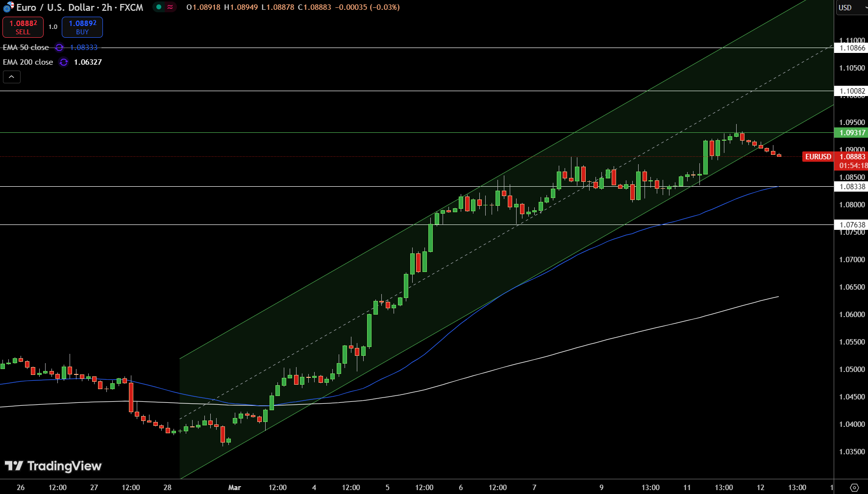Select the 1.07638 horizontal line price label
This screenshot has width=868, height=494.
click(x=851, y=225)
